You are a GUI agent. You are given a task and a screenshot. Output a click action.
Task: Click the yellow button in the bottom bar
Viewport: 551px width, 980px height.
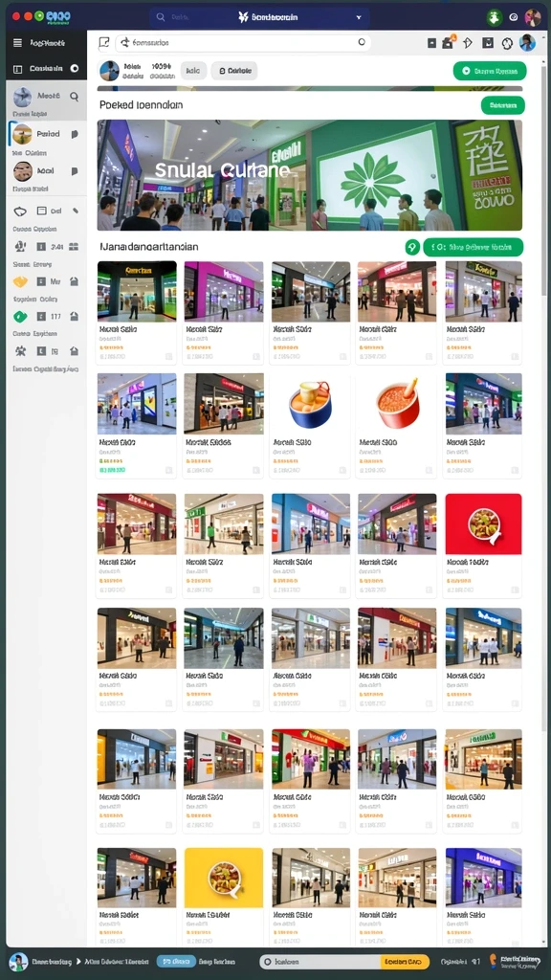tap(405, 962)
